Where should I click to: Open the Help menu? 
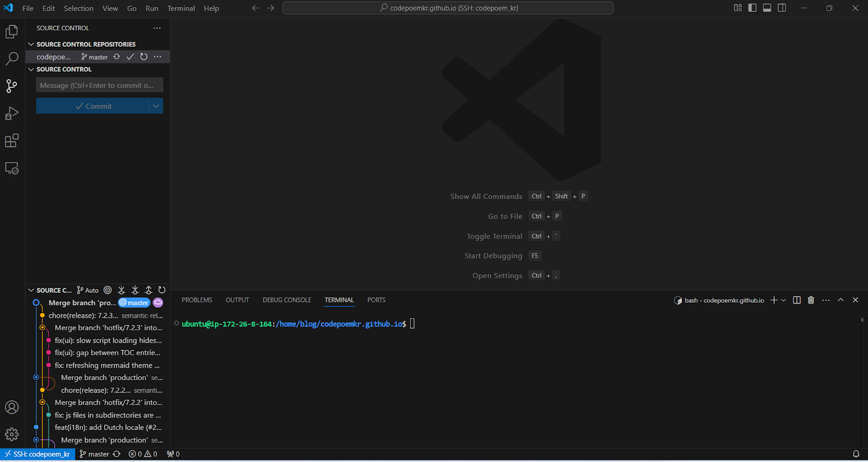tap(212, 8)
